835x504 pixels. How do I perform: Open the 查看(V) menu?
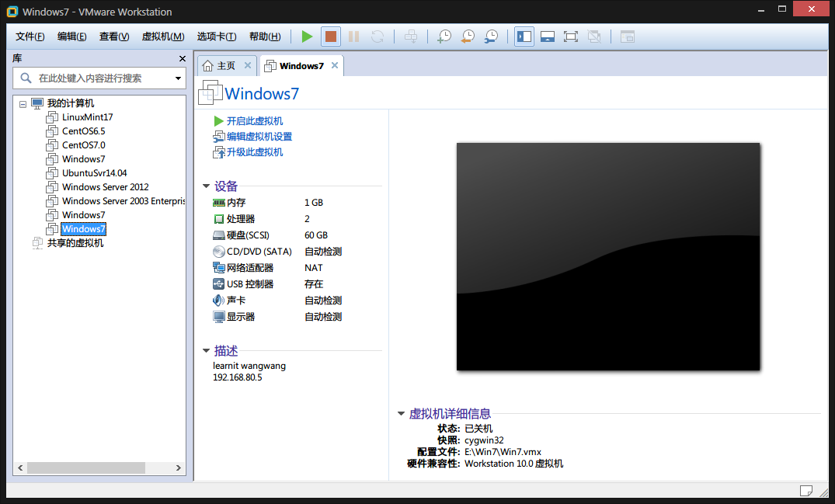click(114, 36)
